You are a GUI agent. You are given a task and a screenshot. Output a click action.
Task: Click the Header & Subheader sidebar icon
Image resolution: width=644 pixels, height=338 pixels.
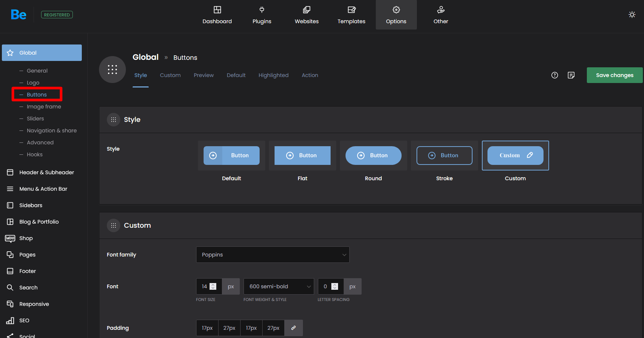point(10,172)
